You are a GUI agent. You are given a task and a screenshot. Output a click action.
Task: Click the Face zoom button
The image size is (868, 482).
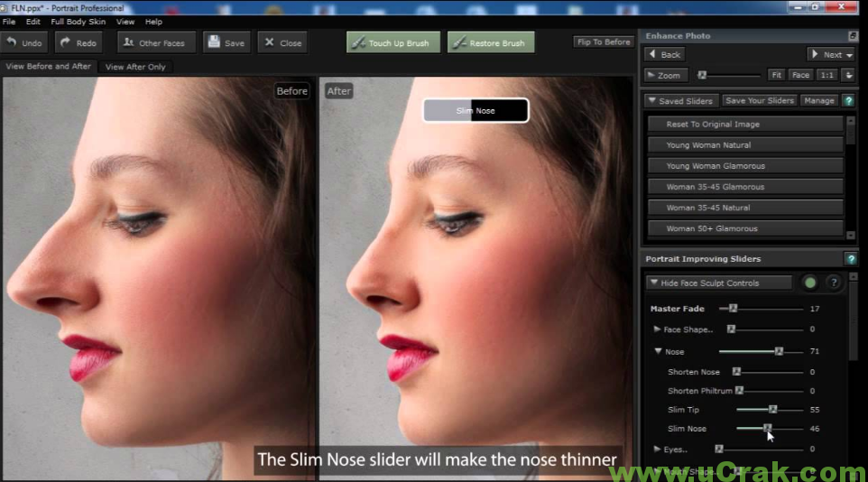click(800, 75)
